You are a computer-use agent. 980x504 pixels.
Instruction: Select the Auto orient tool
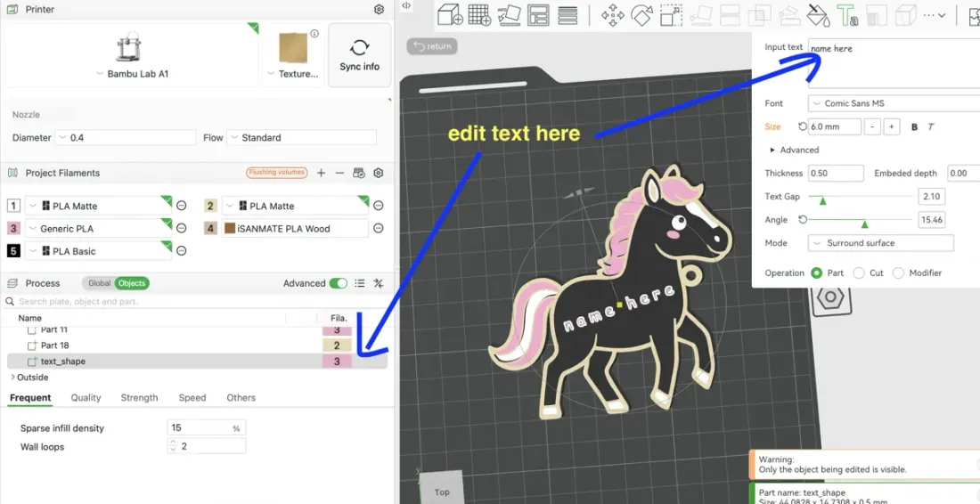(510, 15)
